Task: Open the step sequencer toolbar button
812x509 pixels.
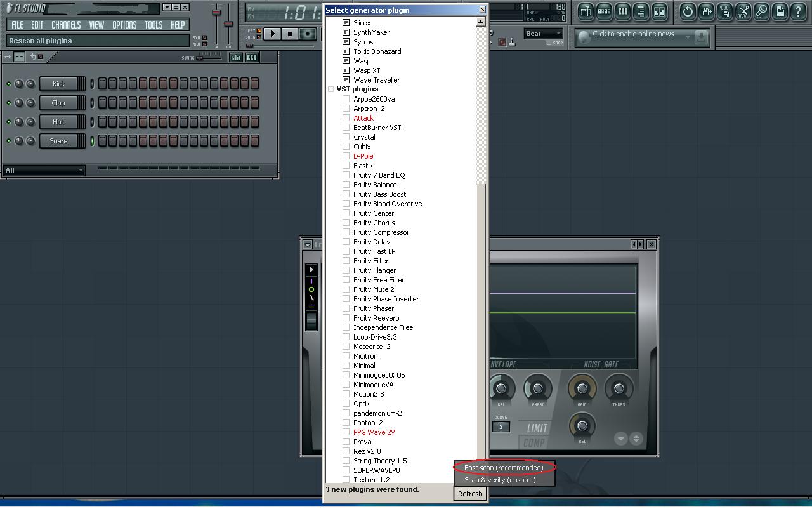Action: 604,11
